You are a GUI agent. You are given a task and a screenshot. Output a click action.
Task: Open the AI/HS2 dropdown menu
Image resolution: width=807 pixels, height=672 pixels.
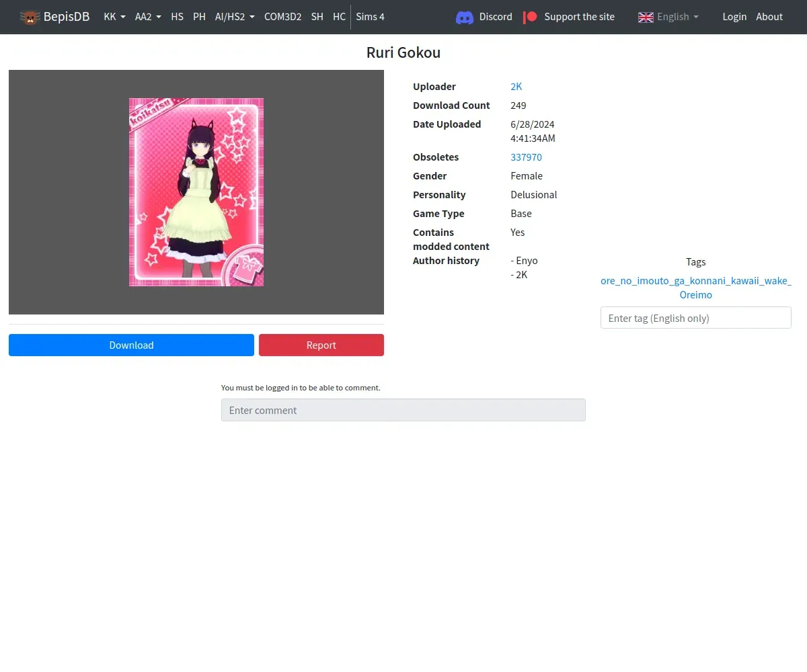(x=235, y=17)
